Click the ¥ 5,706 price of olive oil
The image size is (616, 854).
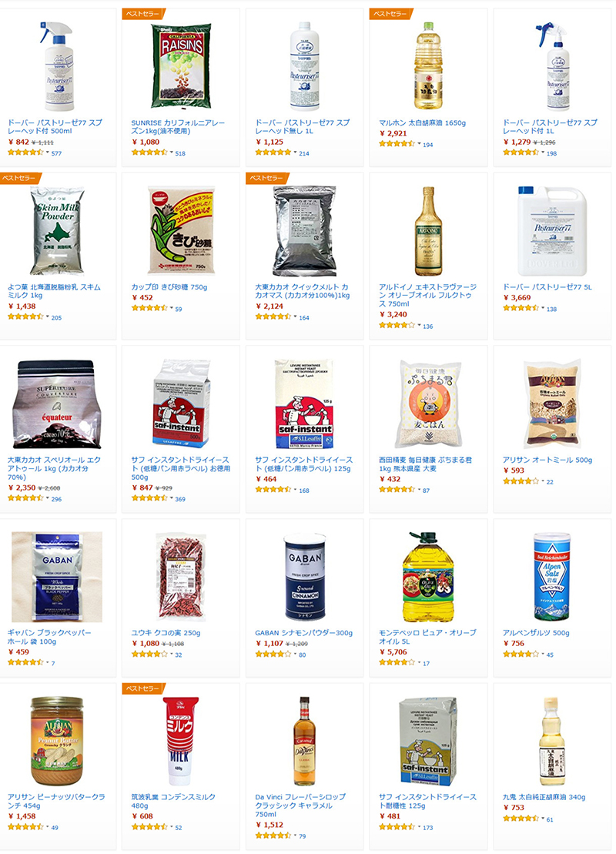coord(393,652)
